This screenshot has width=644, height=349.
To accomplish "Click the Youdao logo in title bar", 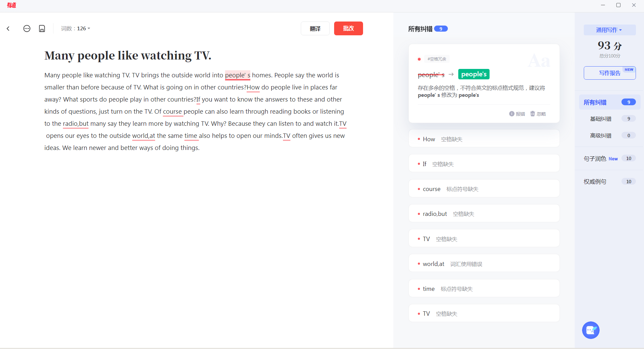I will point(11,5).
